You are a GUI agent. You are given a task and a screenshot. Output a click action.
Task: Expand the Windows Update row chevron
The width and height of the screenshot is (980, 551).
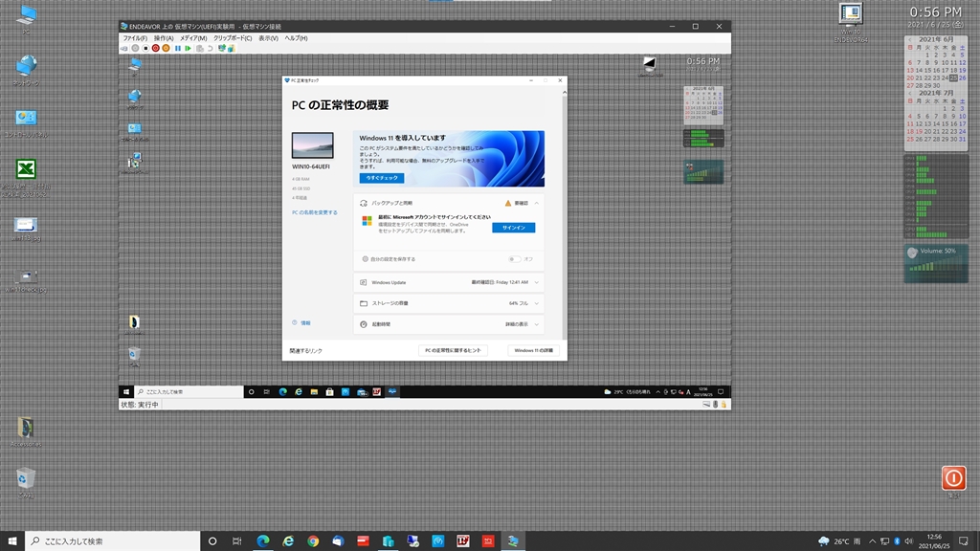tap(536, 282)
